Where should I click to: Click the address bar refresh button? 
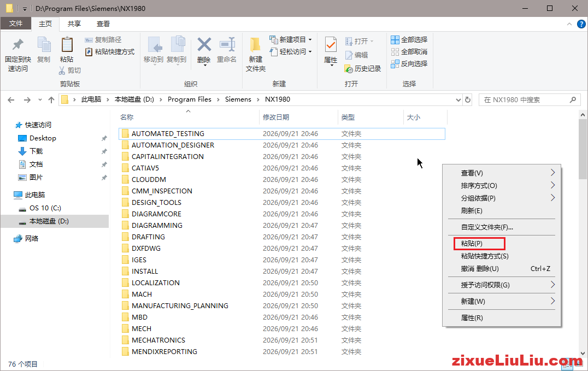coord(468,100)
